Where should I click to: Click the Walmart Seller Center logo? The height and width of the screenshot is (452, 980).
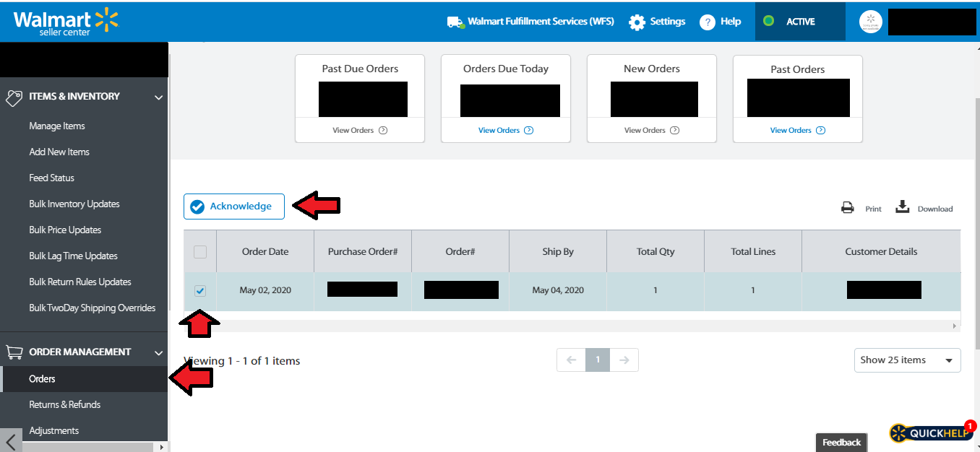pos(66,22)
